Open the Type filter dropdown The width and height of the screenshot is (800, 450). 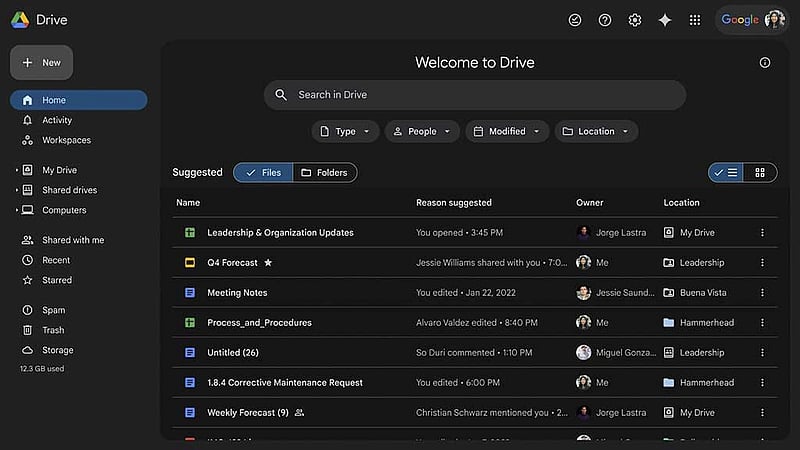coord(345,132)
